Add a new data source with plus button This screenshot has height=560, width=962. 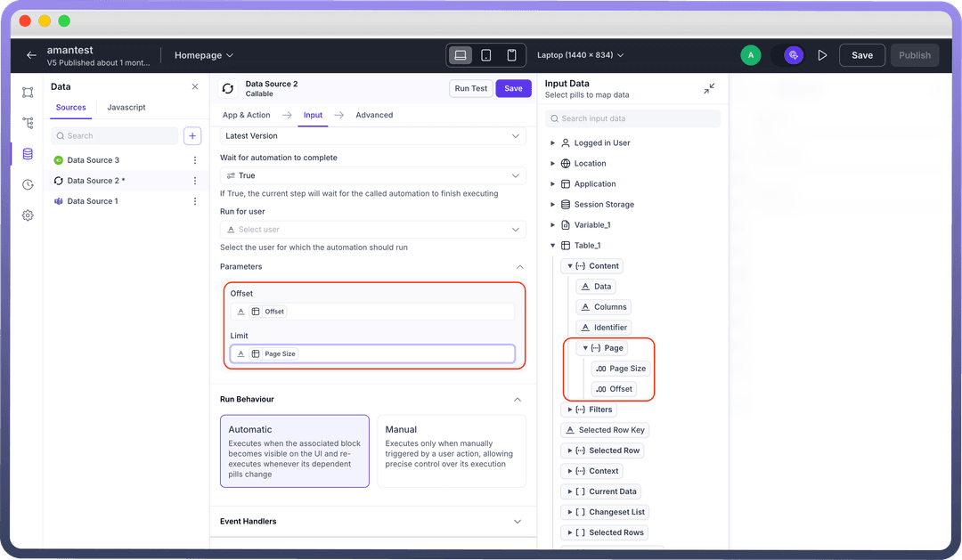click(192, 135)
